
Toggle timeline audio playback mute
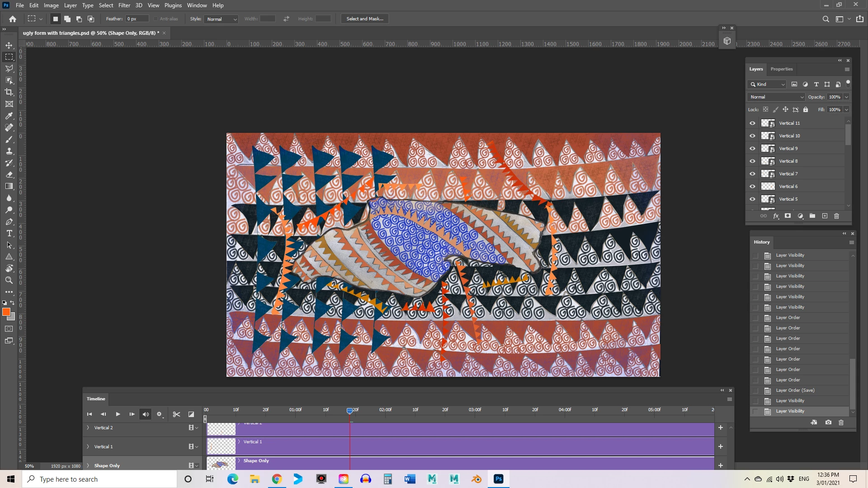point(146,414)
